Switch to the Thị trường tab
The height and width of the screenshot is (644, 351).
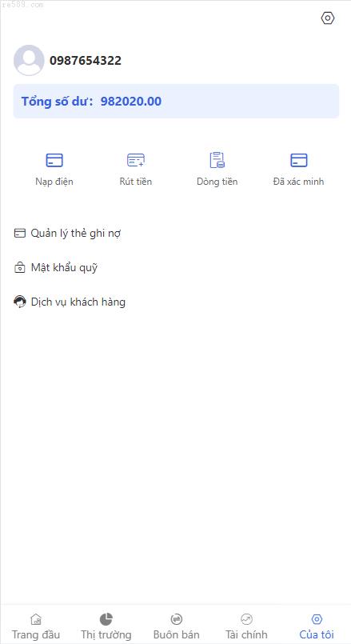(x=106, y=626)
